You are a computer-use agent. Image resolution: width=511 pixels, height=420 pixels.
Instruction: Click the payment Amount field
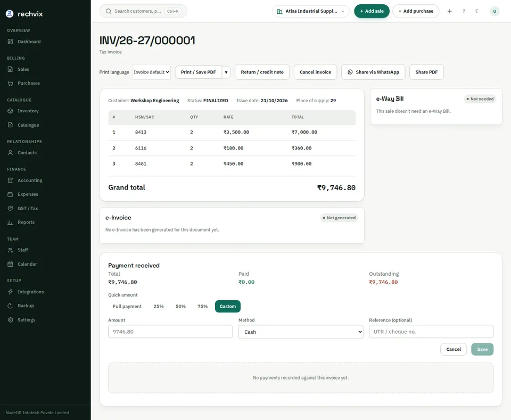tap(170, 332)
